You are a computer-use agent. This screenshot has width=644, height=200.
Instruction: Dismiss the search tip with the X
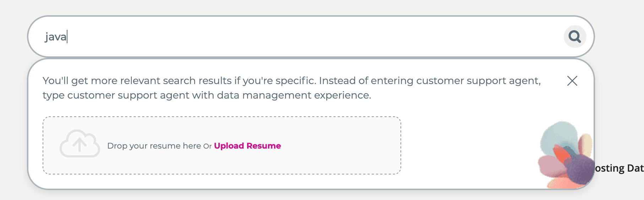pyautogui.click(x=572, y=81)
